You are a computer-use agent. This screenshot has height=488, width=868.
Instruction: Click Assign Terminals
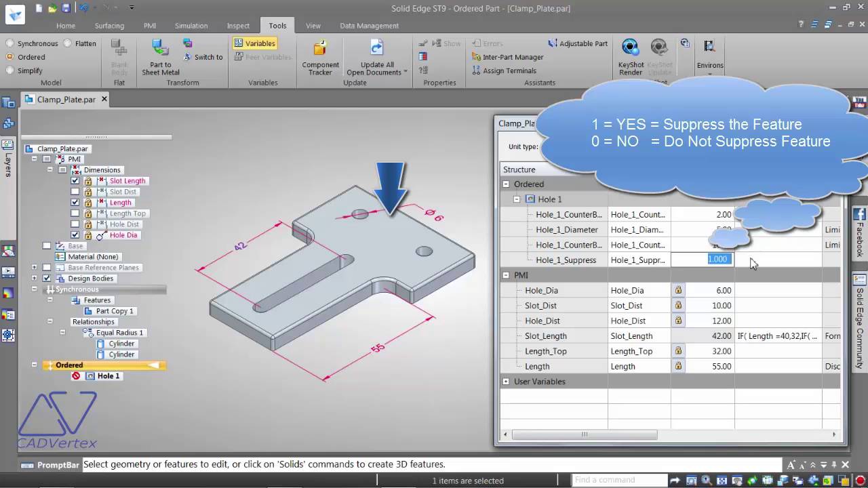click(504, 70)
